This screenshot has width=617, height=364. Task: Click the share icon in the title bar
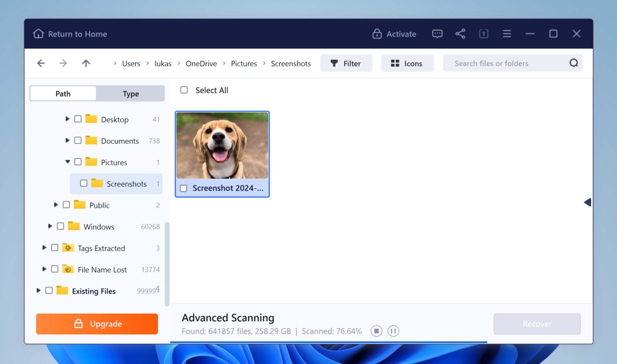(460, 34)
